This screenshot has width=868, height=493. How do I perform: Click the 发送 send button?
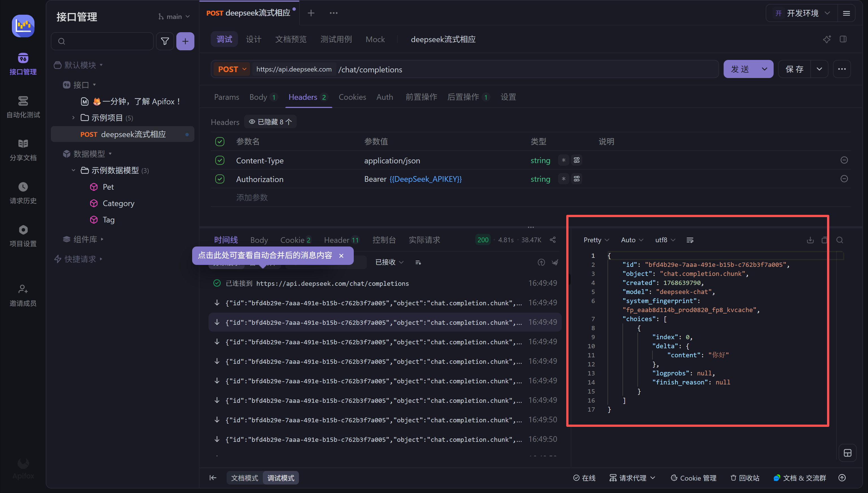click(x=740, y=70)
